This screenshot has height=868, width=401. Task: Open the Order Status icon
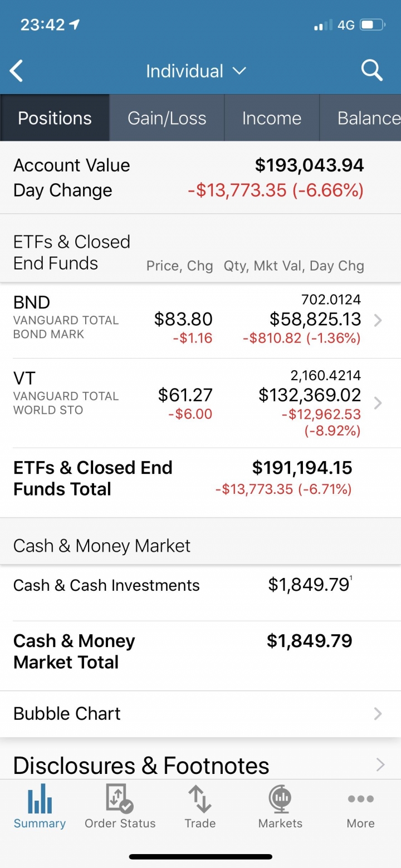point(120,798)
